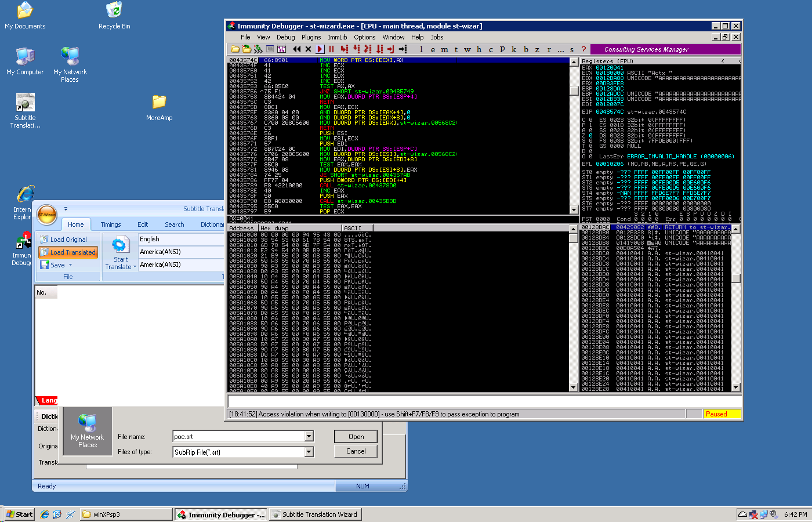Viewport: 812px width, 522px height.
Task: Click the Step over icon
Action: [x=356, y=49]
